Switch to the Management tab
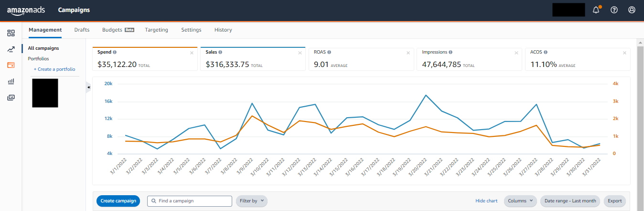 click(45, 30)
